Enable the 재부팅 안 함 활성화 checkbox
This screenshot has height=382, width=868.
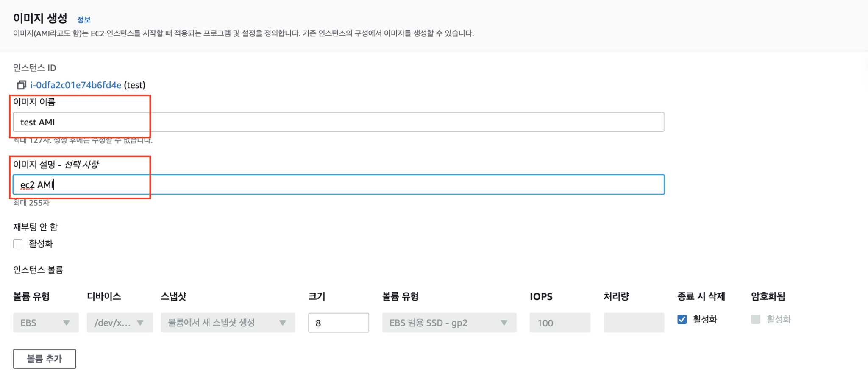point(17,243)
